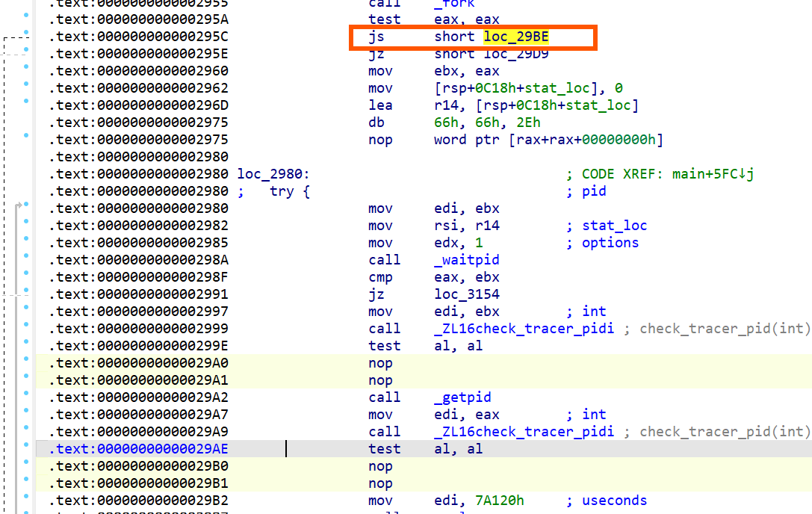Click the loc_2980 label definition
Screen dimensions: 812x514
click(273, 174)
